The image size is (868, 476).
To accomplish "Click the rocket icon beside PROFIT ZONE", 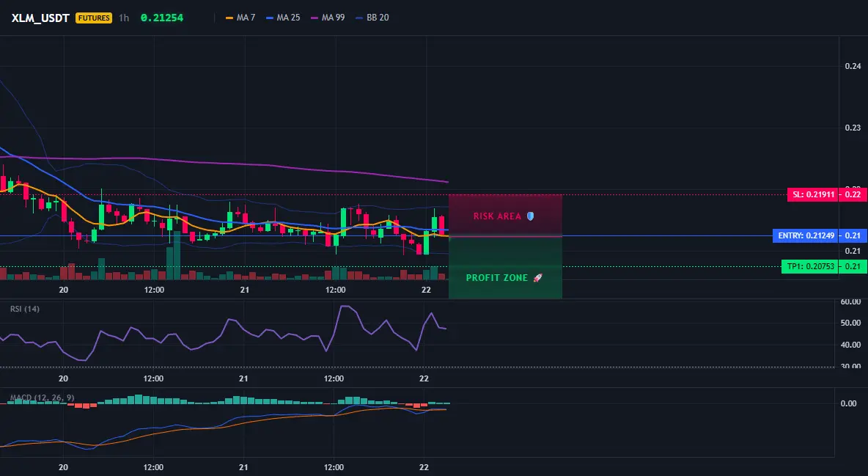I will coord(537,278).
